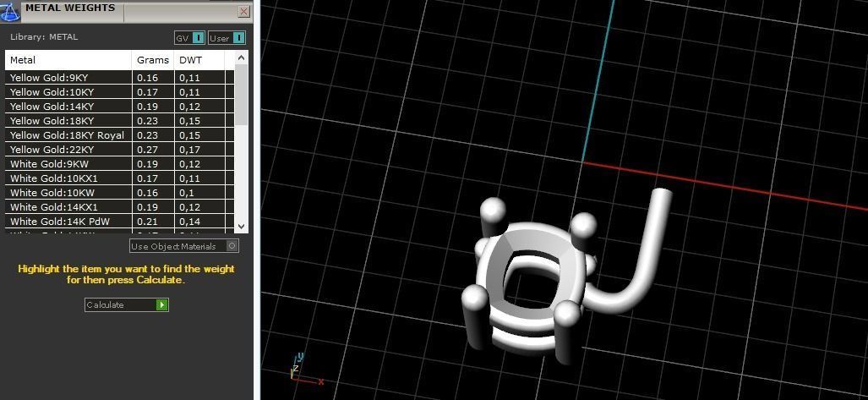Click the XYZ axis indicator in viewport

tap(306, 370)
